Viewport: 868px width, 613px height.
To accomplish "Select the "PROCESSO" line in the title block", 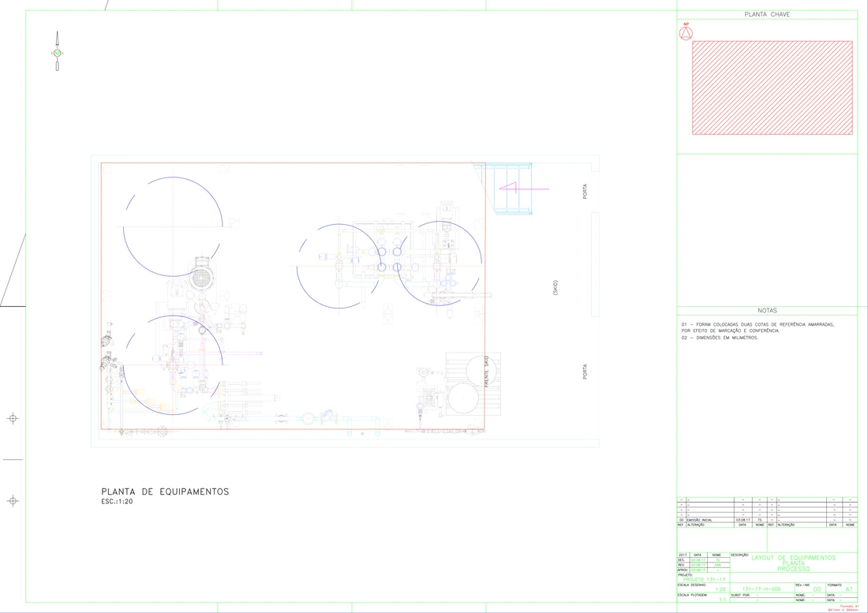I will pyautogui.click(x=794, y=569).
